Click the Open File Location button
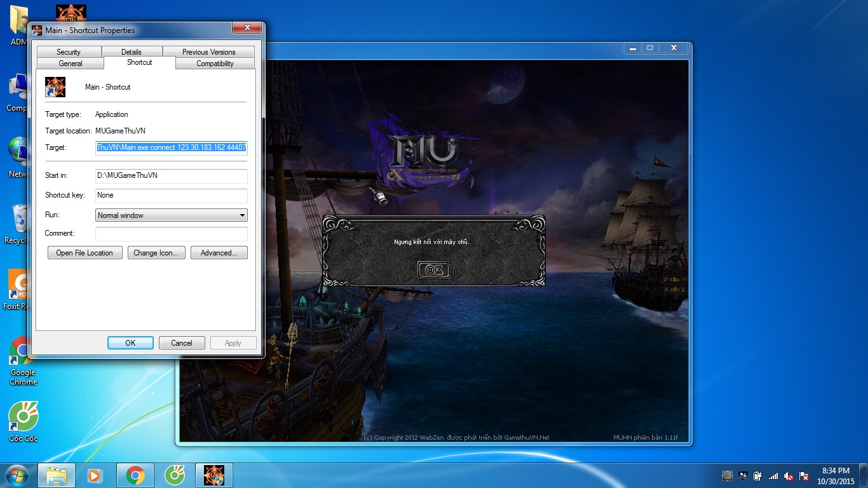This screenshot has height=488, width=868. click(x=85, y=253)
